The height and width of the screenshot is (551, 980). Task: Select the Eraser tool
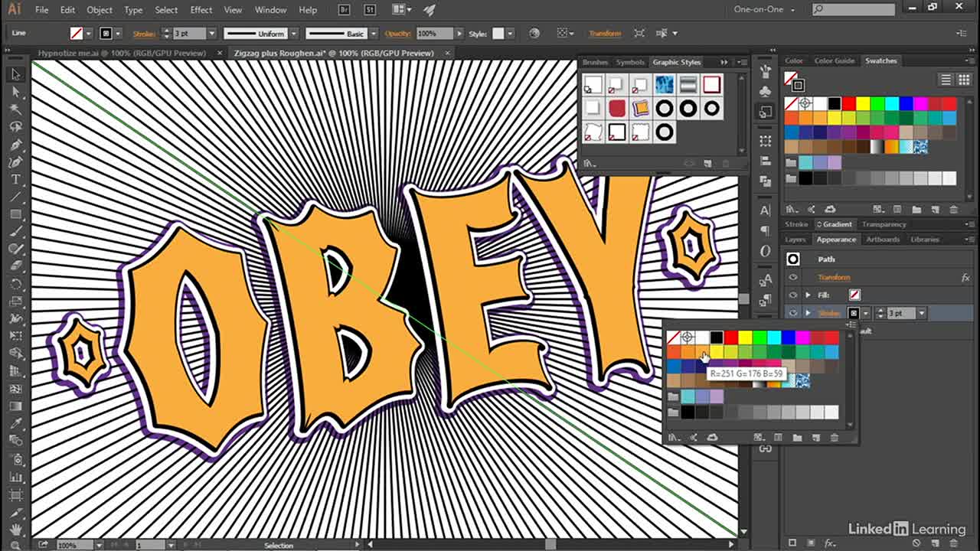15,266
